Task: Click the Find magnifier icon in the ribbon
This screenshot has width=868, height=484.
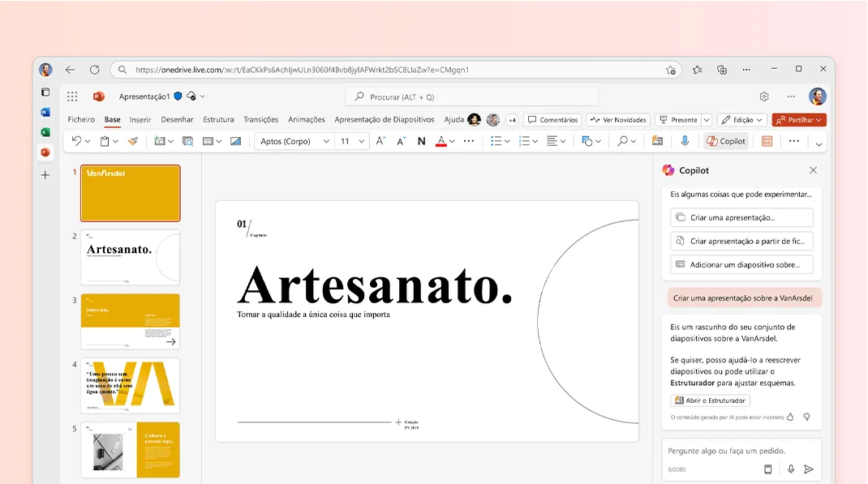Action: pos(623,141)
